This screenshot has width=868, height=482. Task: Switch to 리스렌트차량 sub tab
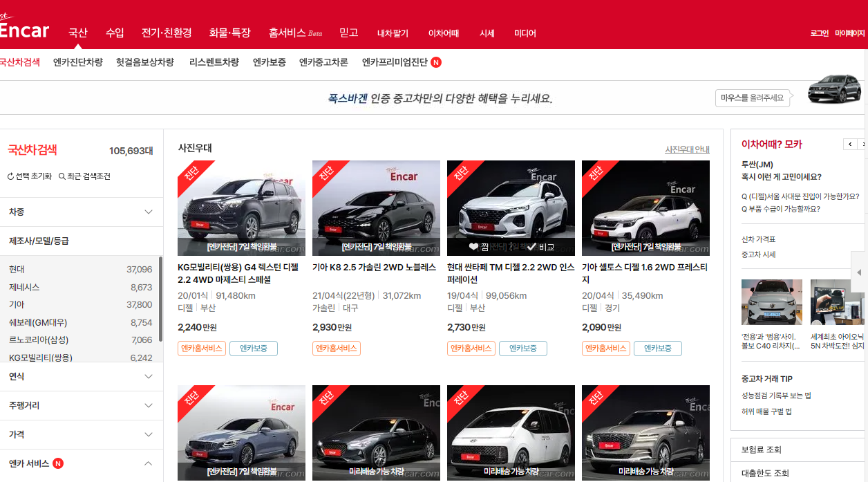tap(214, 62)
